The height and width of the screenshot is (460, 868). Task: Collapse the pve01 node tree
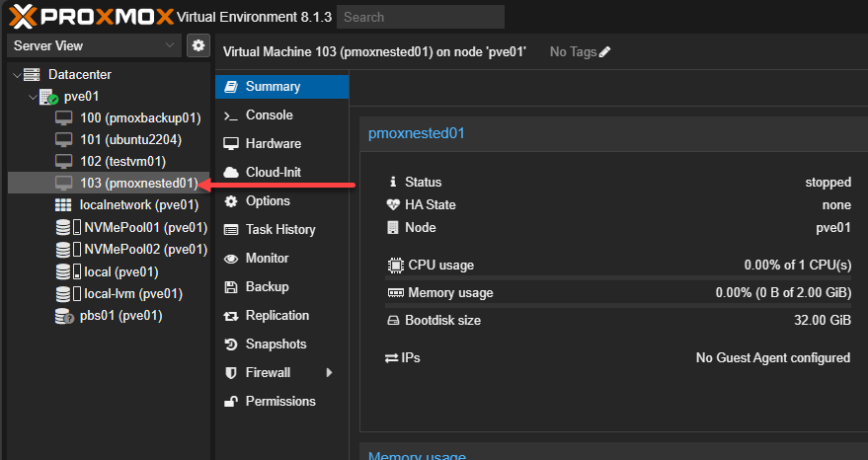(x=32, y=97)
